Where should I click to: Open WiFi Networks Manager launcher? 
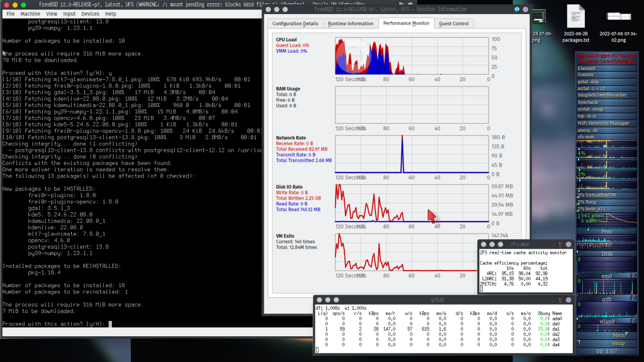pos(607,123)
